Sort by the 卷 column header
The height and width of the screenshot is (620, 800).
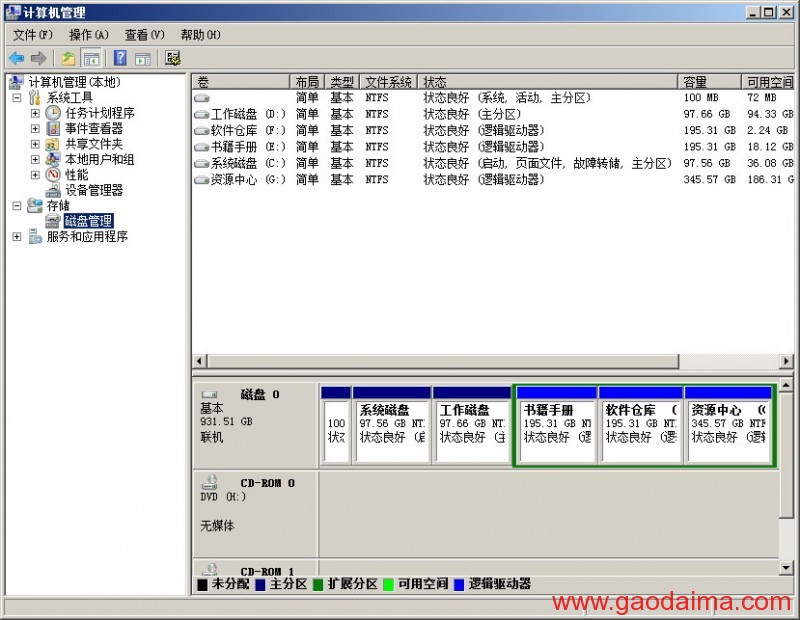point(241,82)
